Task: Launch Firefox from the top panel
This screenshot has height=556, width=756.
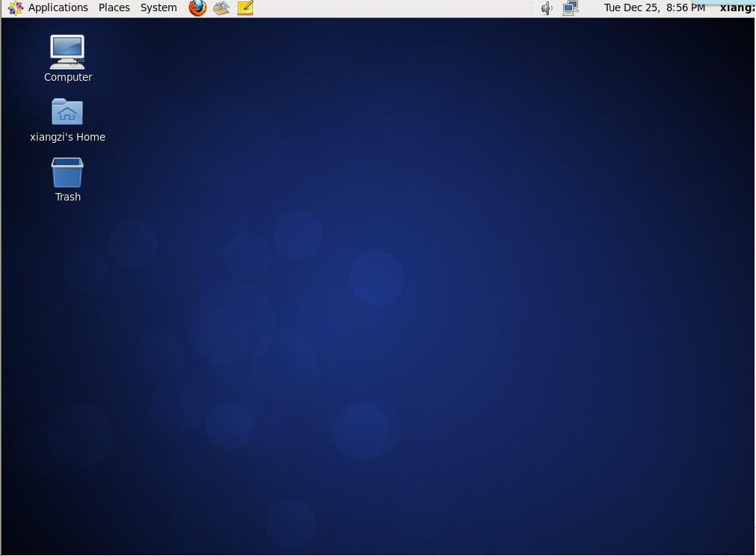Action: tap(197, 8)
